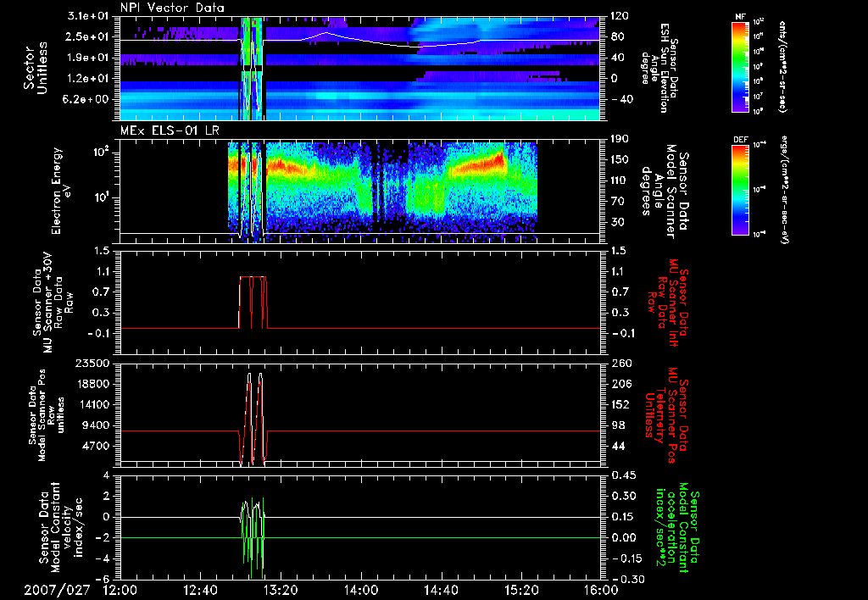868x600 pixels.
Task: Click the red +30V pulse in scanner raw panel
Action: [x=253, y=303]
